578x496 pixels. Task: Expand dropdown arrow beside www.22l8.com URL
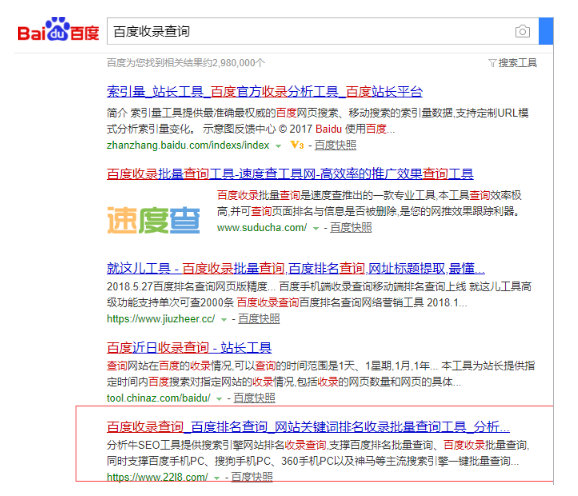[x=217, y=478]
